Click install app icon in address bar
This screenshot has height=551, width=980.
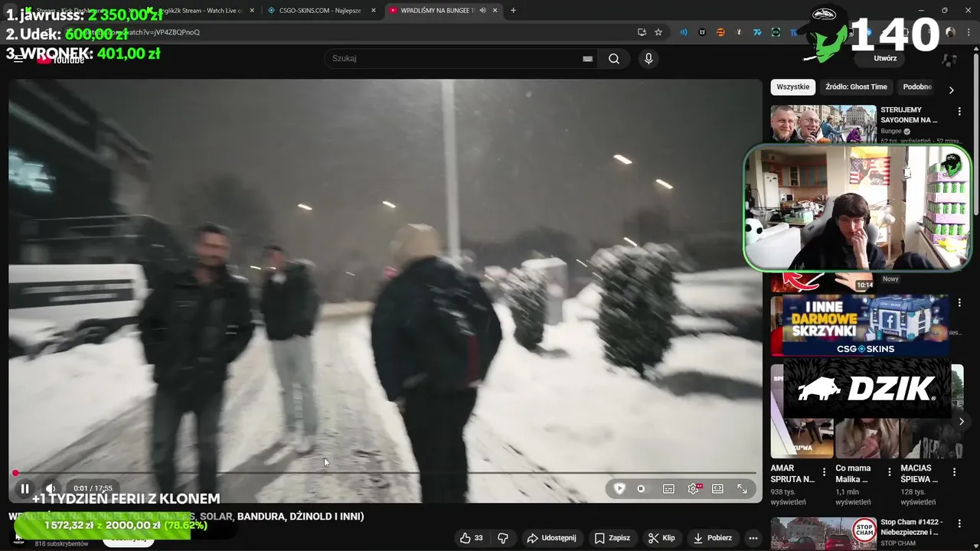click(x=642, y=32)
